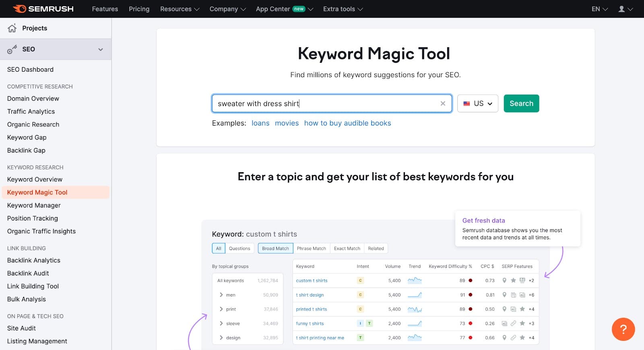The image size is (644, 350).
Task: Open the Projects home icon
Action: (x=12, y=28)
